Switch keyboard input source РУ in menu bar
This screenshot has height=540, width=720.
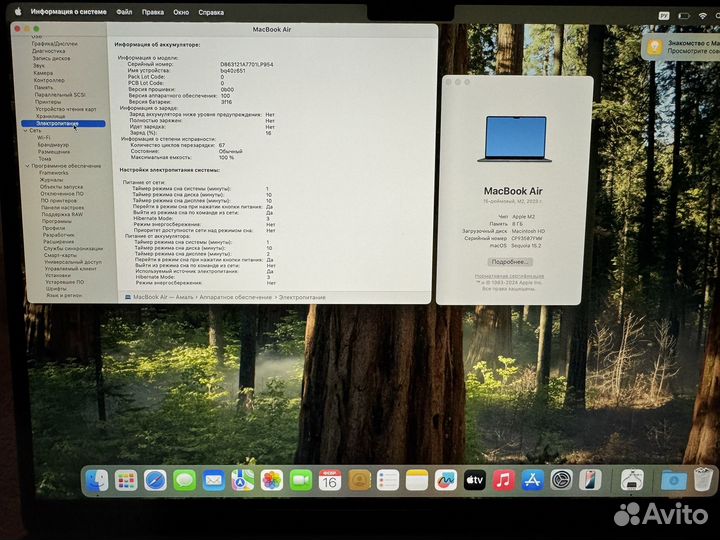coord(664,16)
